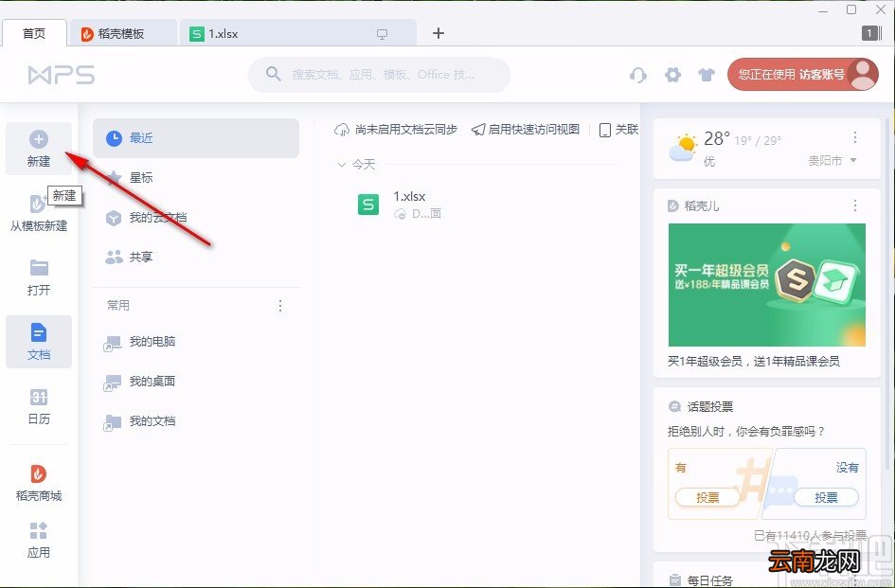The image size is (895, 588).
Task: Collapse the 今天 group chevron
Action: click(x=342, y=165)
